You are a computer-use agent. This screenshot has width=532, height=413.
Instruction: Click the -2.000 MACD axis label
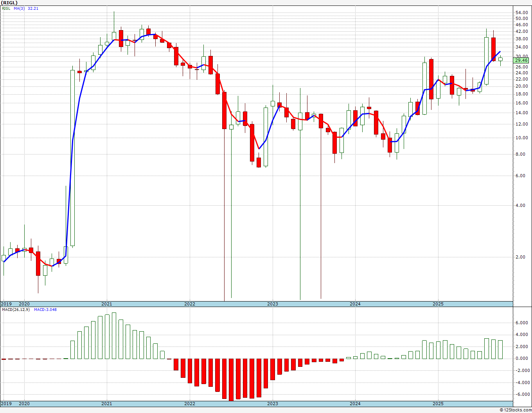[x=522, y=370]
